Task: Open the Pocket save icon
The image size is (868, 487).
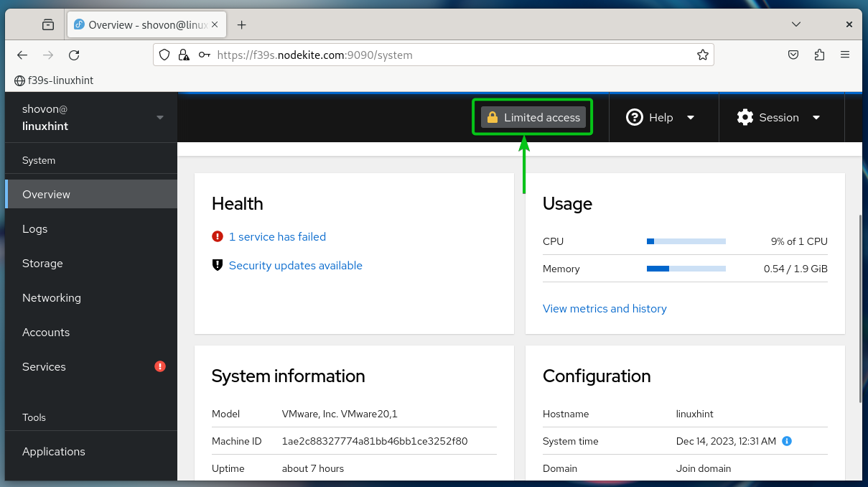Action: coord(793,55)
